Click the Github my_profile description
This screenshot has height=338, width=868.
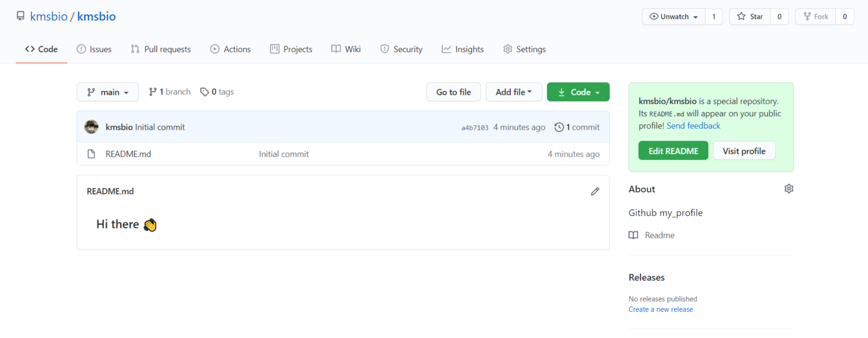pyautogui.click(x=666, y=213)
